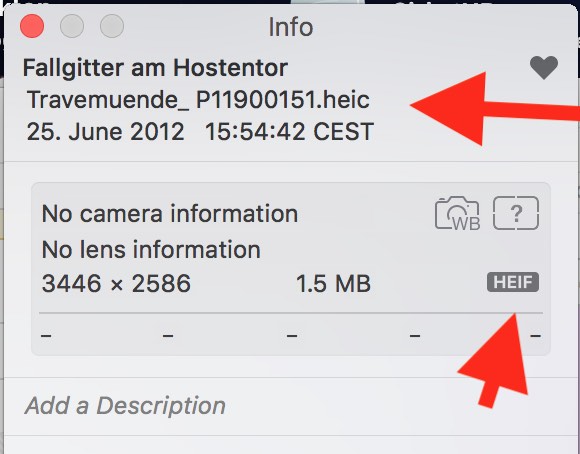Click the white balance camera icon
The height and width of the screenshot is (454, 580).
(x=458, y=213)
